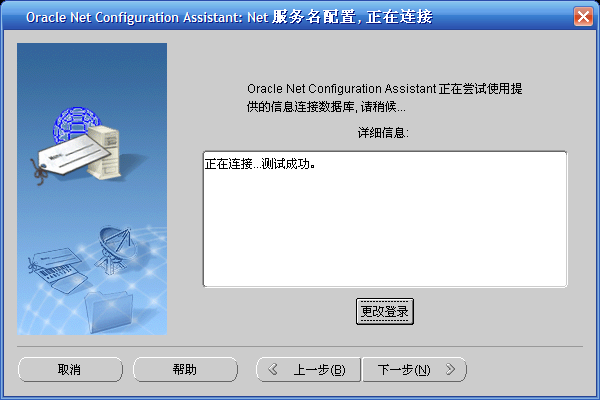The width and height of the screenshot is (600, 400).
Task: Click the blue wireframe globe icon
Action: 75,121
